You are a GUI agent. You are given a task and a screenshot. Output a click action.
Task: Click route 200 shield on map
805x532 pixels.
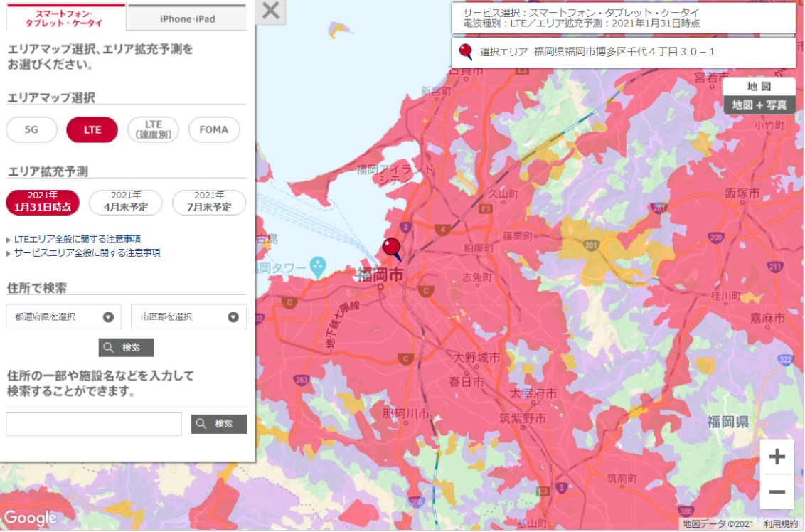pos(715,238)
